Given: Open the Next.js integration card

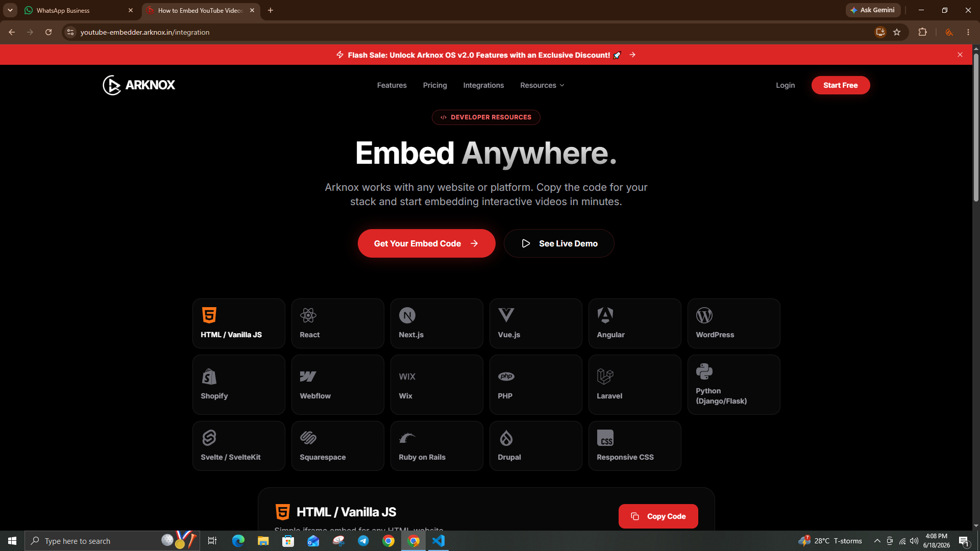Looking at the screenshot, I should coord(436,323).
